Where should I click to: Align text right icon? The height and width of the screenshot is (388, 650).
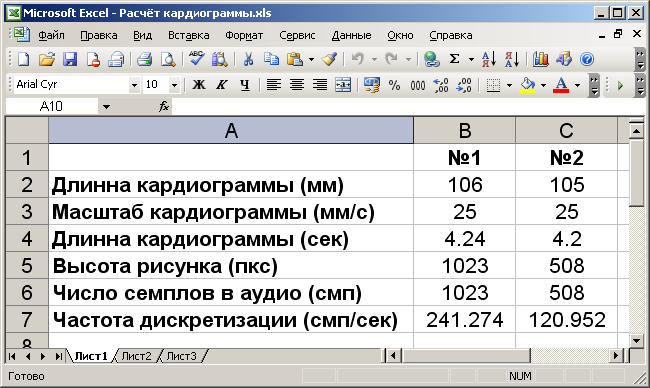pos(320,85)
